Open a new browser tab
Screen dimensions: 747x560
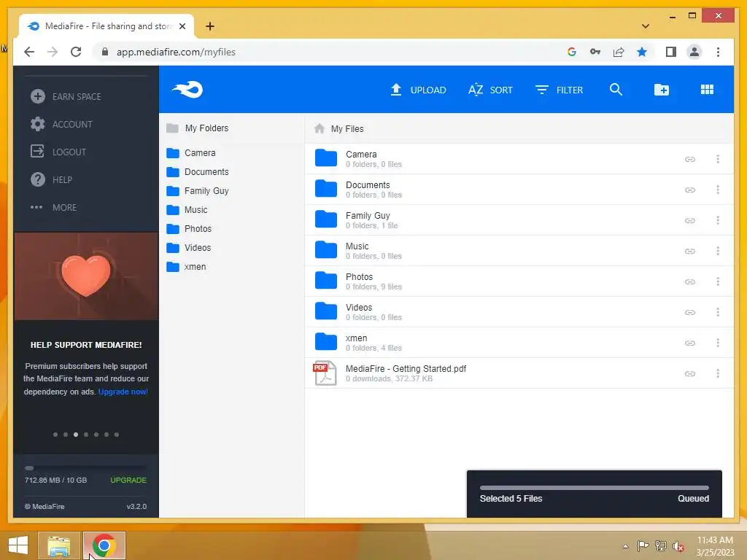tap(210, 26)
